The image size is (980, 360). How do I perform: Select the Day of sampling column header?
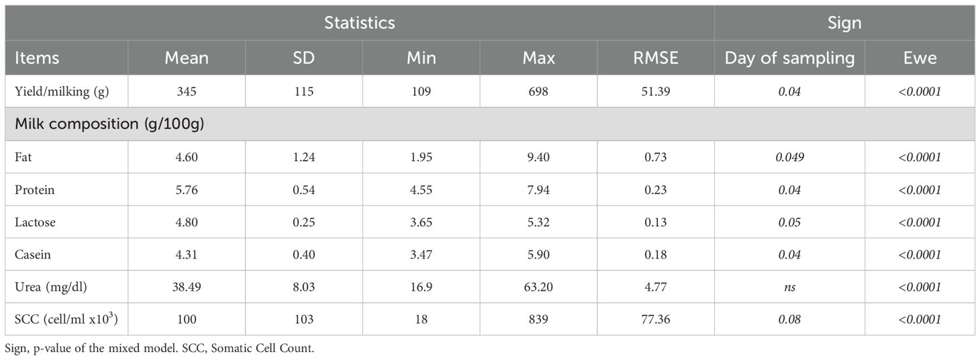789,58
